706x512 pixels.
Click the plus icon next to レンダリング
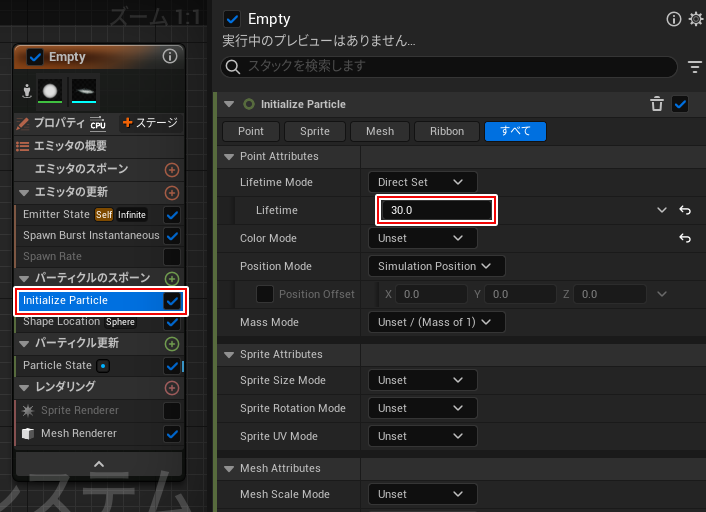pos(172,387)
